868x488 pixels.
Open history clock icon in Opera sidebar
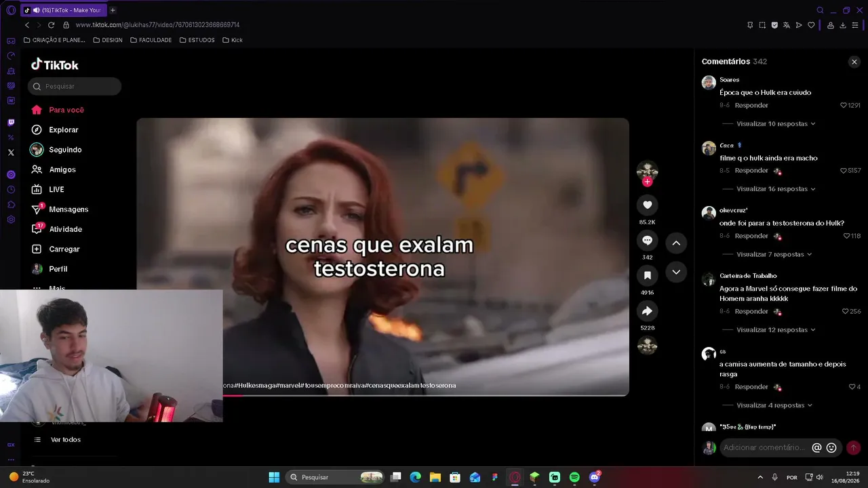click(x=11, y=190)
